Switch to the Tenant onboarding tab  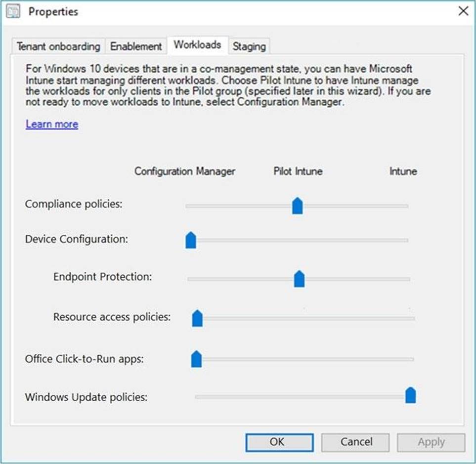58,46
